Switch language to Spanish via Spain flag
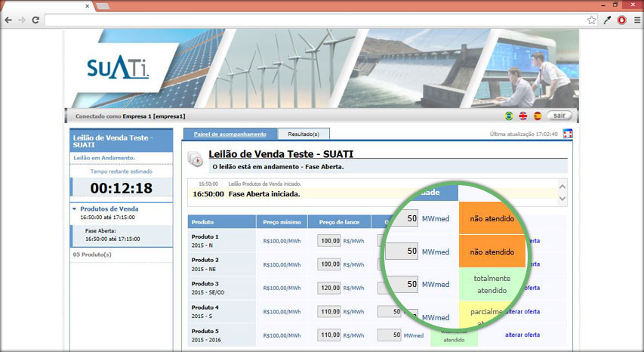This screenshot has width=644, height=352. click(x=538, y=116)
